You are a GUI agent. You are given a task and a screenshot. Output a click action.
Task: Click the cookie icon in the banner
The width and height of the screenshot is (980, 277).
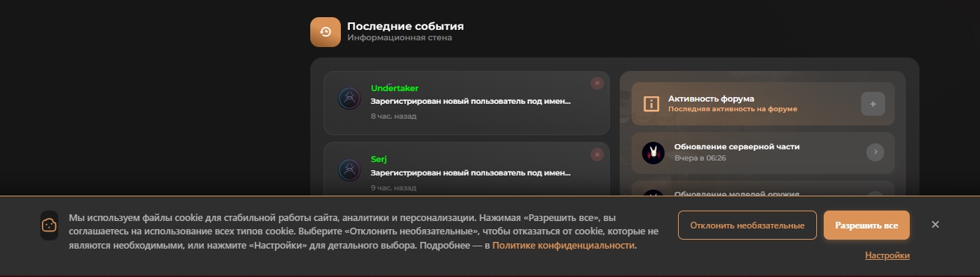pos(49,225)
